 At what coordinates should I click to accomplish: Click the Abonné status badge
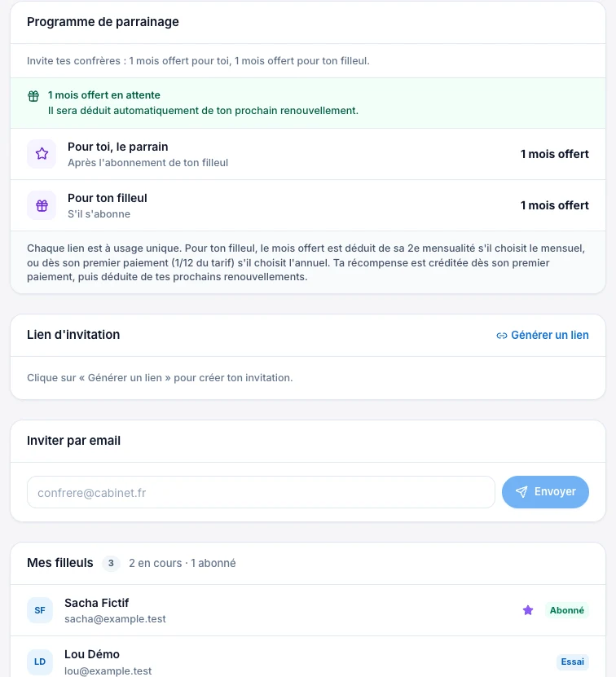[x=567, y=610]
